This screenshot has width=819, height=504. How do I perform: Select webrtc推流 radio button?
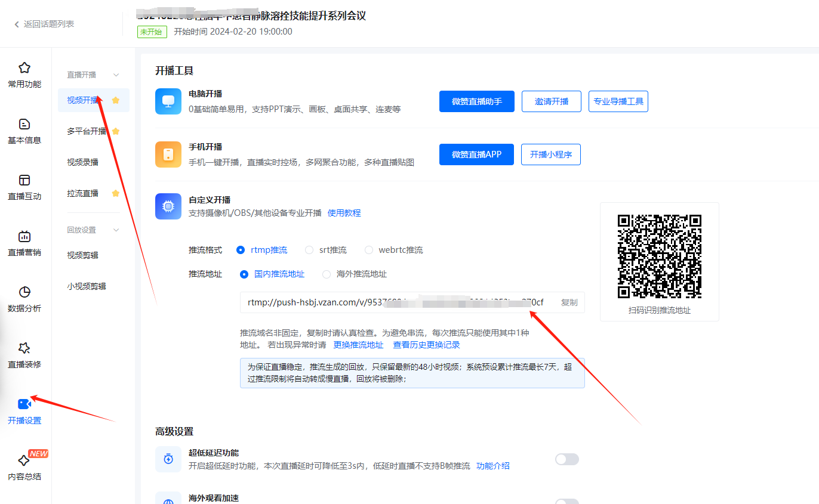coord(369,250)
